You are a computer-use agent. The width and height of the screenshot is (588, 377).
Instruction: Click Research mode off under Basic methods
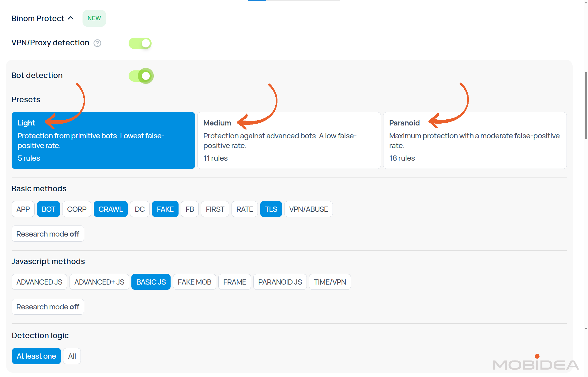pos(48,234)
